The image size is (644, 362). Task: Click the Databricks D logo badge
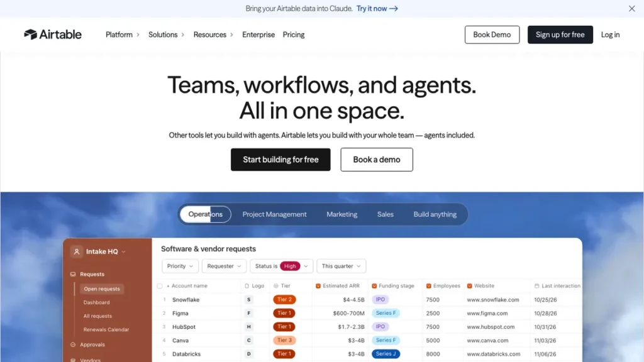click(248, 354)
